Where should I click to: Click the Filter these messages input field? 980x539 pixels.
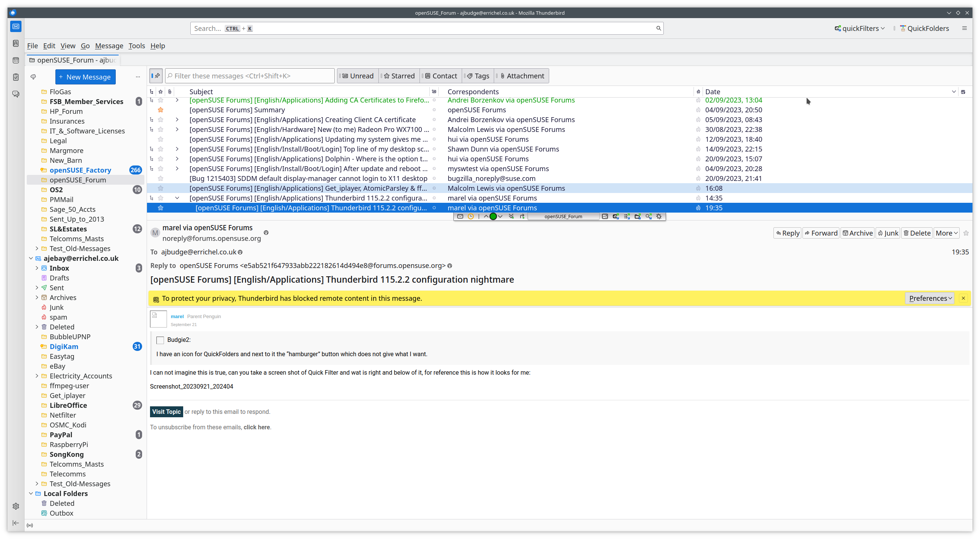pos(250,76)
